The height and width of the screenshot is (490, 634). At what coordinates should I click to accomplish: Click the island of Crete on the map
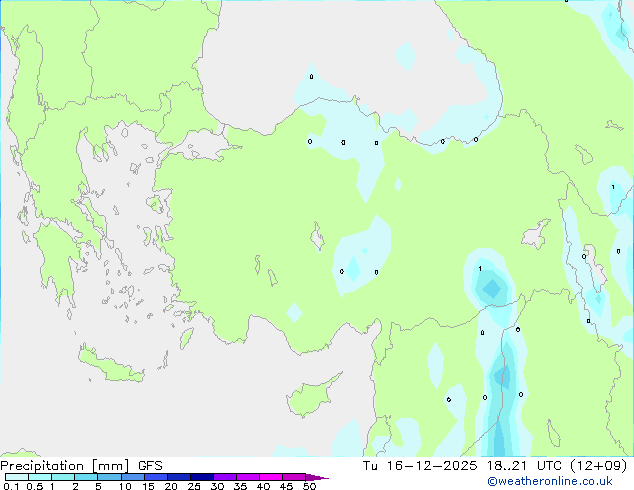[111, 366]
